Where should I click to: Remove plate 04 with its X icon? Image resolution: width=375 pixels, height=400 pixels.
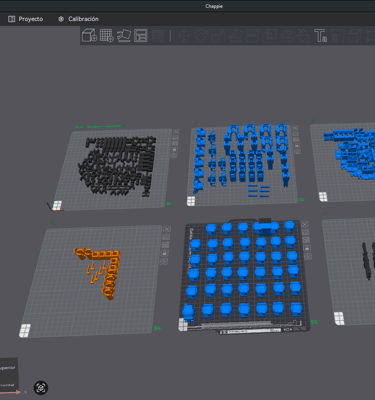(167, 229)
